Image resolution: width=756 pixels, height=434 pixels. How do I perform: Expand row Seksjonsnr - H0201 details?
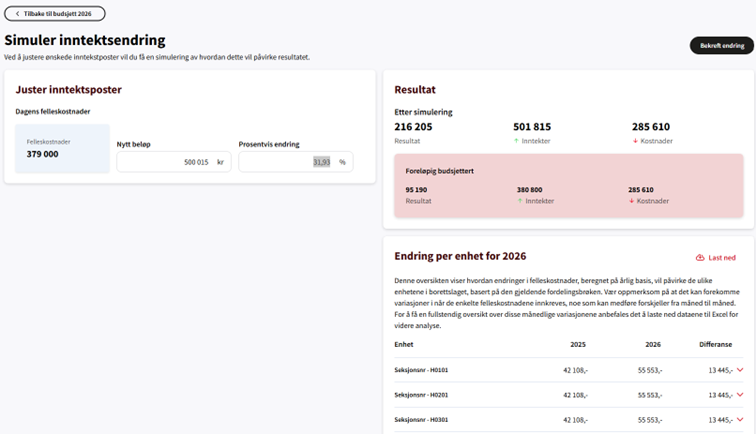[x=740, y=395]
